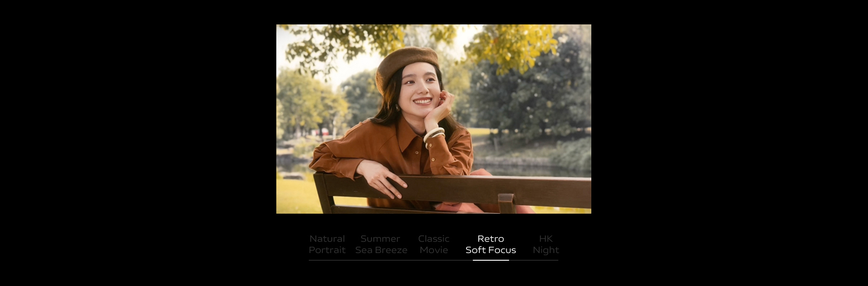Open the HK Night filter tab
This screenshot has width=868, height=286.
(546, 244)
